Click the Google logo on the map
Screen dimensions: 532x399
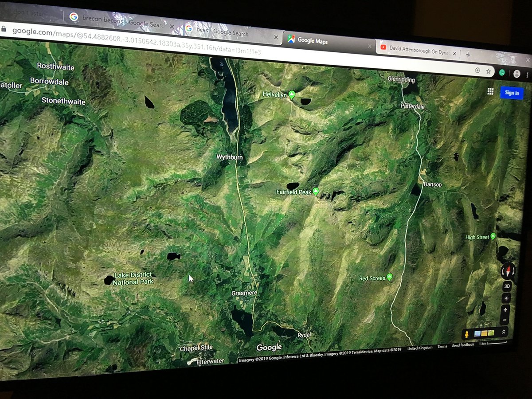click(269, 347)
